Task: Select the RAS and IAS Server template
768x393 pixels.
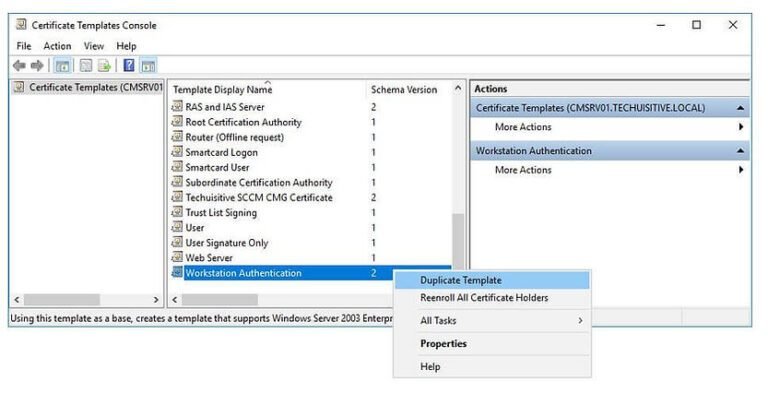Action: pyautogui.click(x=225, y=107)
